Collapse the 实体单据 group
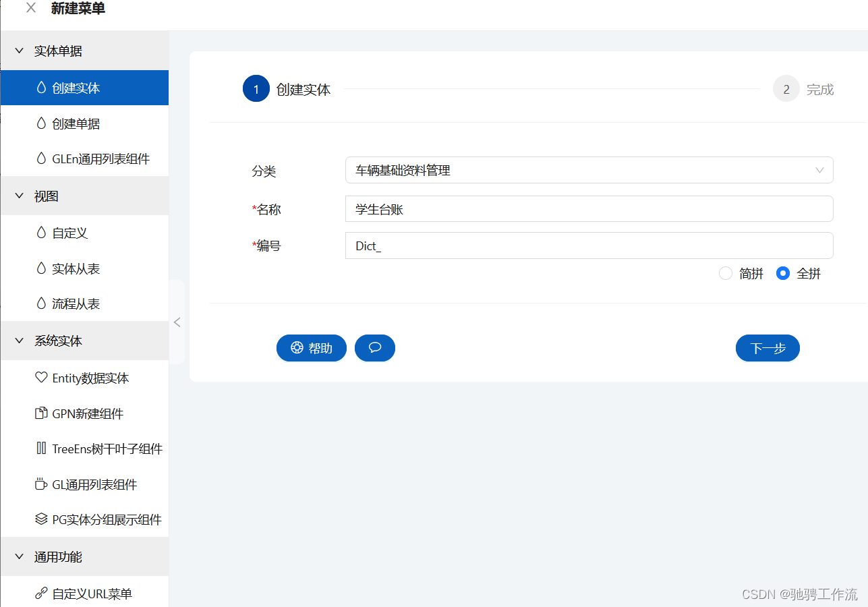The width and height of the screenshot is (868, 607). pyautogui.click(x=84, y=51)
